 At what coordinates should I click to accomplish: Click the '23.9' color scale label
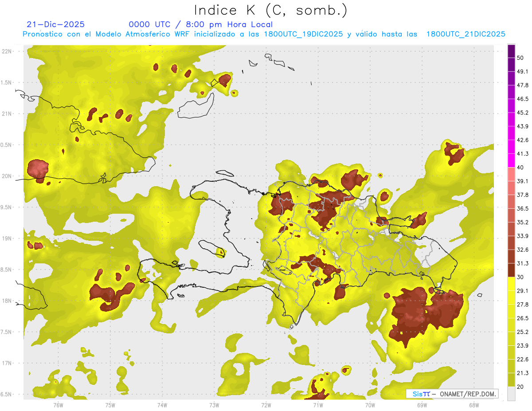[522, 346]
